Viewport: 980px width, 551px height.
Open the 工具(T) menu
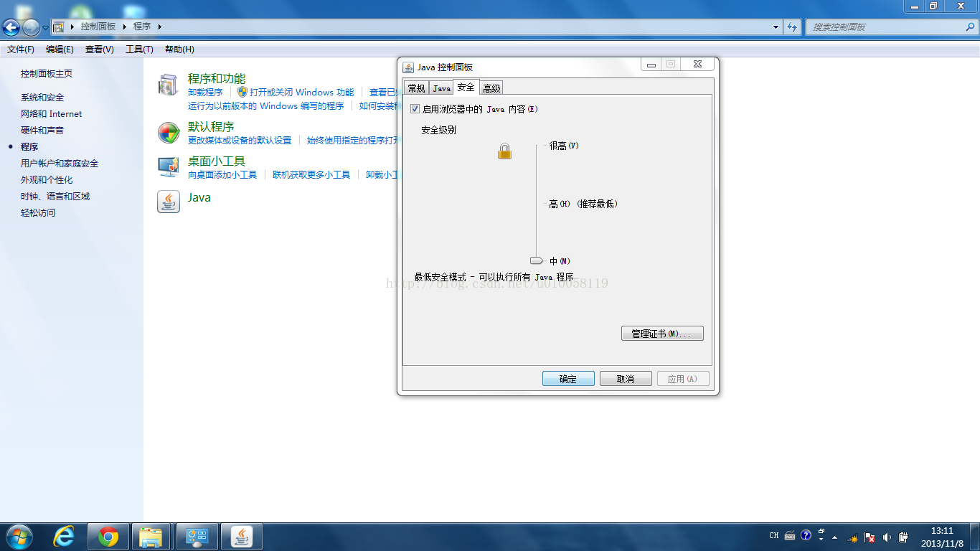point(139,50)
